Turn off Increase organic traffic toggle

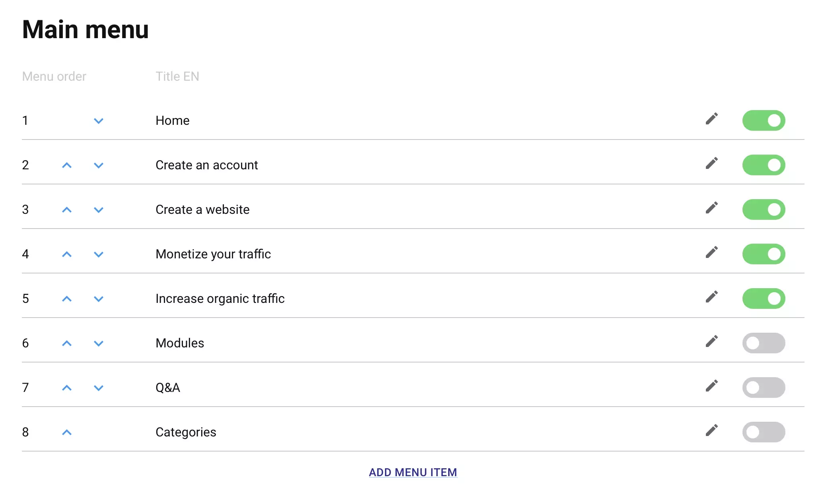pyautogui.click(x=764, y=299)
